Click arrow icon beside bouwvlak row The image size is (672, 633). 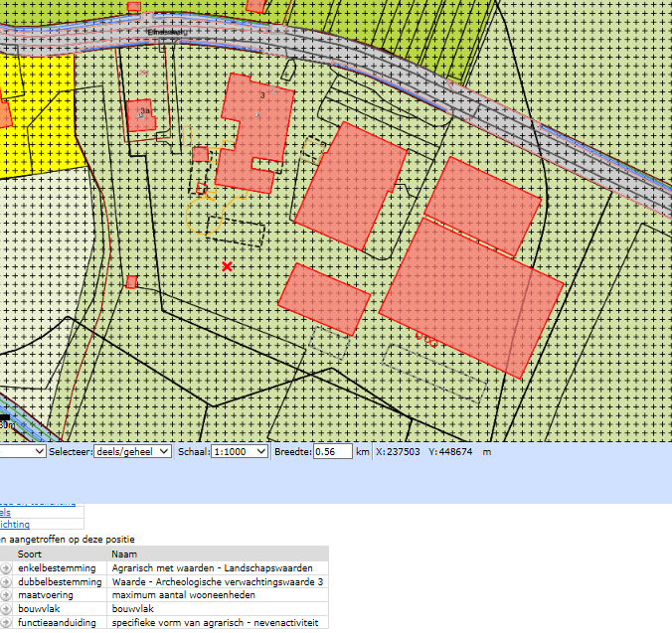(x=5, y=609)
